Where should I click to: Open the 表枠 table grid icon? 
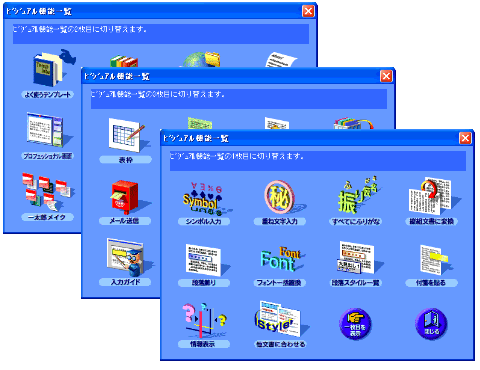[x=127, y=136]
